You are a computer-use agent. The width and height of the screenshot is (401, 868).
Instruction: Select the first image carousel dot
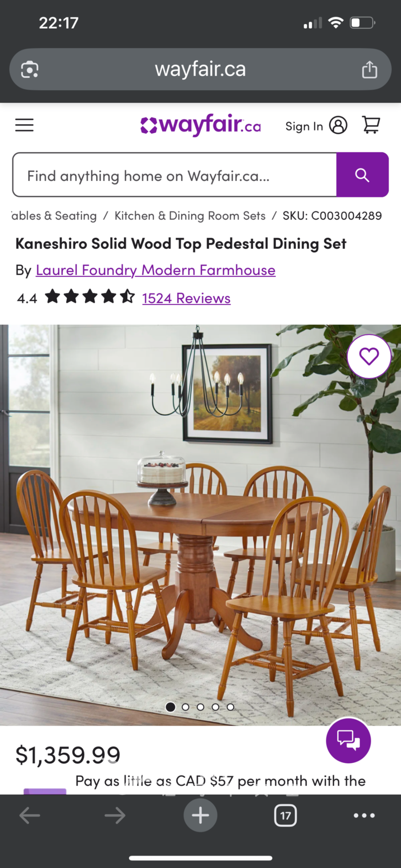(170, 707)
